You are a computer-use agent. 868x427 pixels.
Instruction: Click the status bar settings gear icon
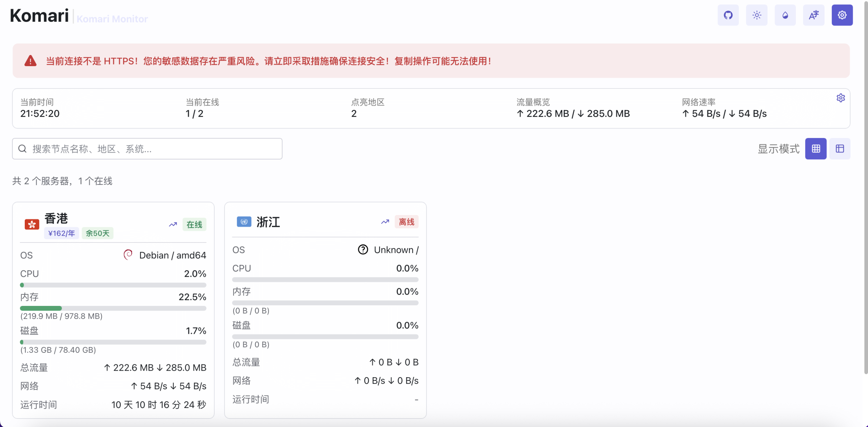841,98
